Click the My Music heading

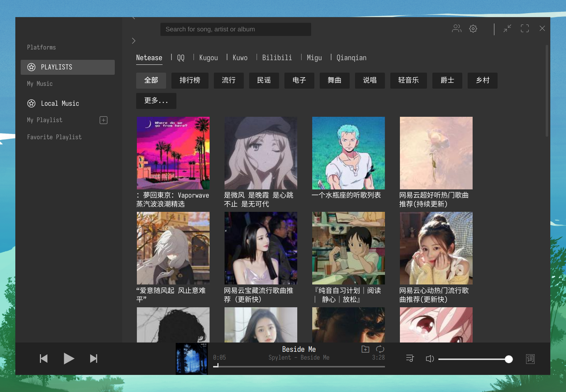(x=40, y=84)
